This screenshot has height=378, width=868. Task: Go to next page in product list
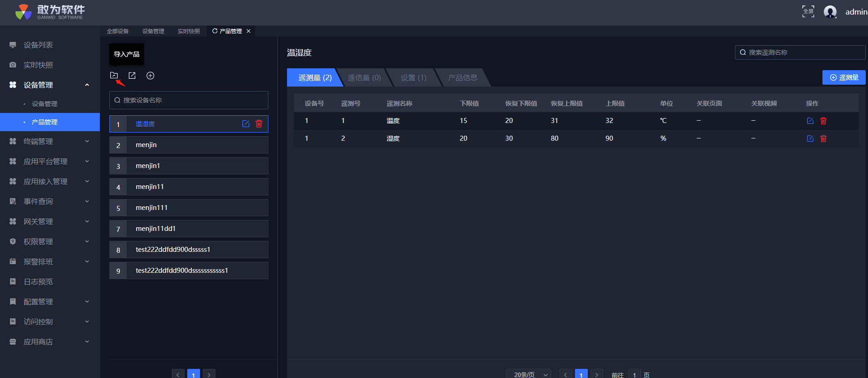pyautogui.click(x=209, y=374)
